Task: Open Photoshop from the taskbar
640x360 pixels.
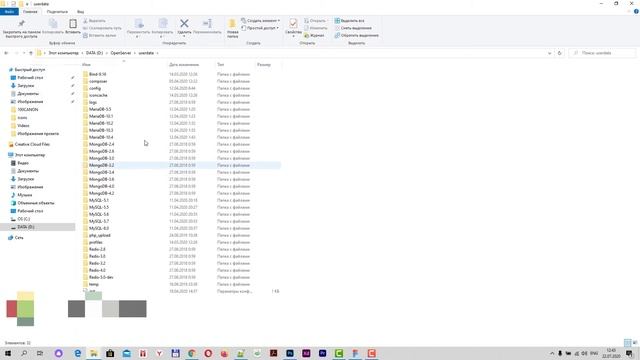Action: (x=290, y=353)
